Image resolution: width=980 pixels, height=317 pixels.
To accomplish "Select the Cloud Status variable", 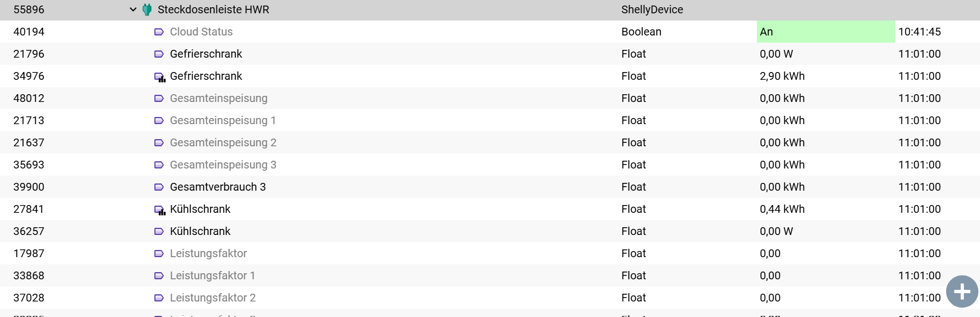I will [x=201, y=32].
